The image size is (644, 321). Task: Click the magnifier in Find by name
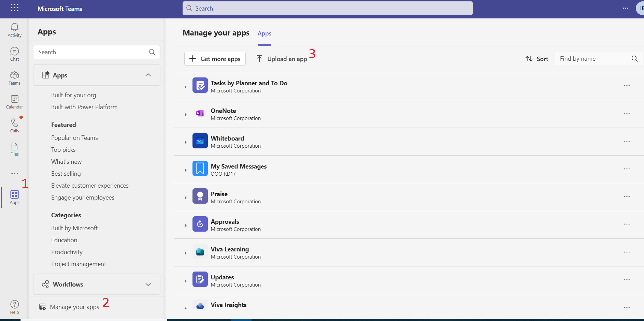point(634,59)
